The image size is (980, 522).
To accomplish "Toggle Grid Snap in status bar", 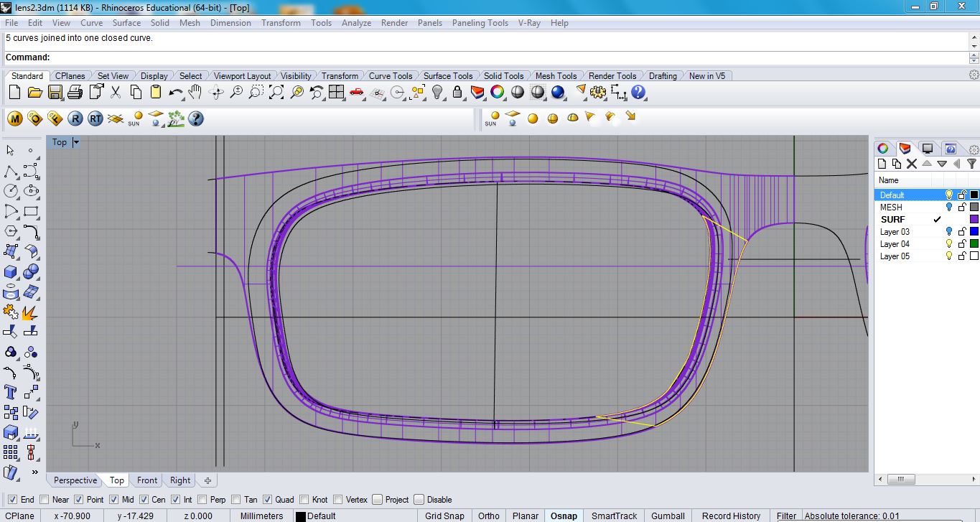I will pyautogui.click(x=444, y=516).
